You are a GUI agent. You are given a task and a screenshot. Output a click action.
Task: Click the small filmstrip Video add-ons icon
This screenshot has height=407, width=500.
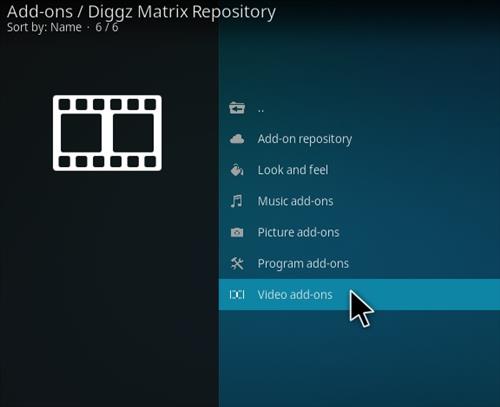tap(237, 295)
